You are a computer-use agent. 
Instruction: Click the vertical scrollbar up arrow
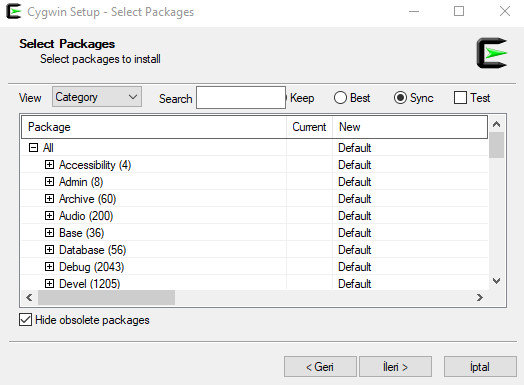[497, 124]
